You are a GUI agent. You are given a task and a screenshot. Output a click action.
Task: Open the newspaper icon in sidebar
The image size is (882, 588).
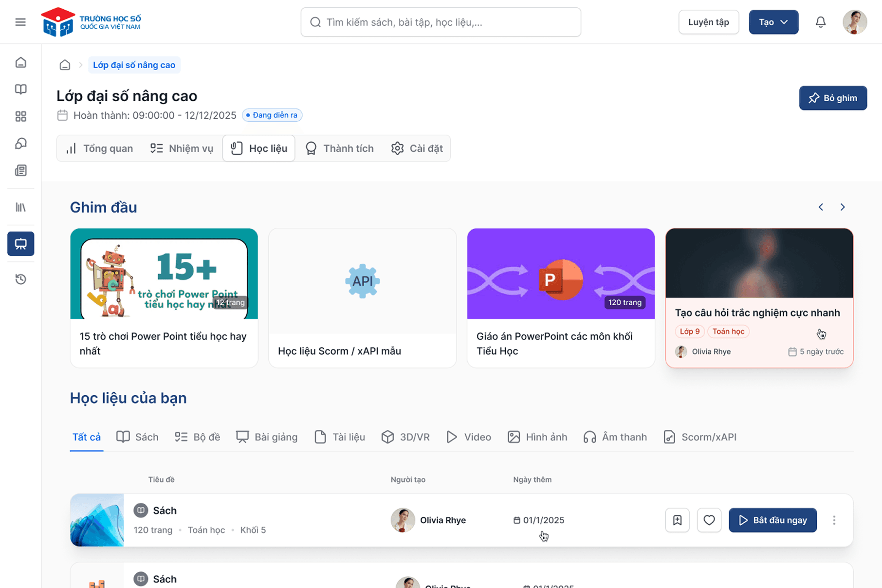pos(20,170)
